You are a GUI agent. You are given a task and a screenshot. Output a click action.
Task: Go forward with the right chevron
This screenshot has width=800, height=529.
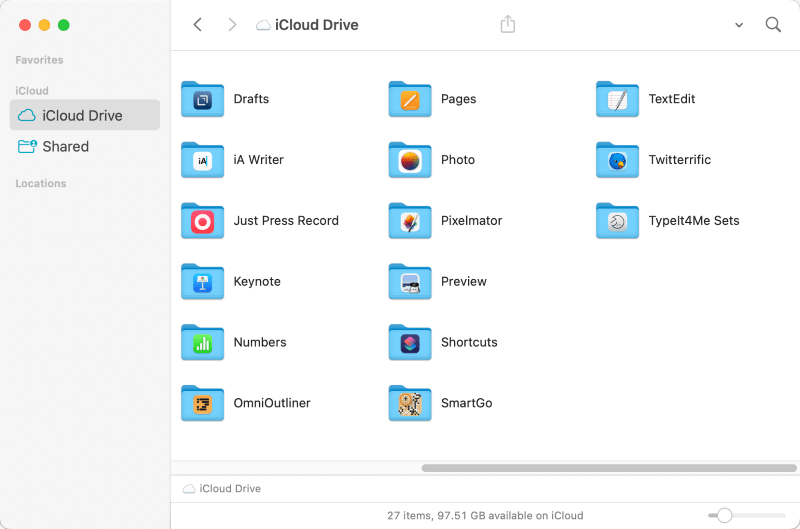(x=232, y=25)
